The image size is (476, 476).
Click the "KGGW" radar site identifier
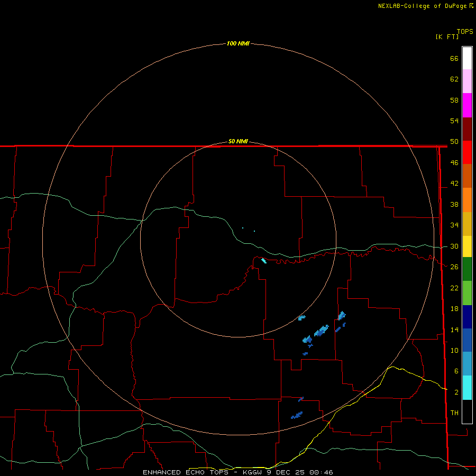(252, 472)
